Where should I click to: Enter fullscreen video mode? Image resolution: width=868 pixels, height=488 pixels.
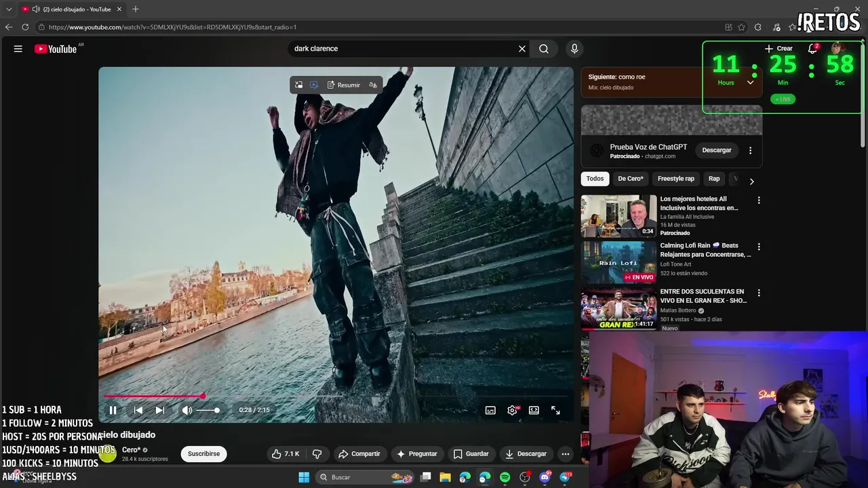pyautogui.click(x=555, y=410)
